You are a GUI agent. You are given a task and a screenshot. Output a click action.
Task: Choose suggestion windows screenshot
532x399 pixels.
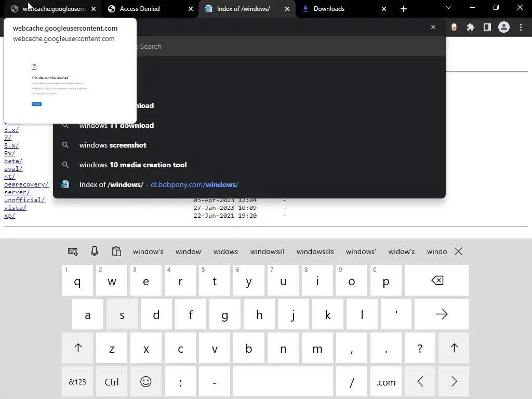coord(249,145)
